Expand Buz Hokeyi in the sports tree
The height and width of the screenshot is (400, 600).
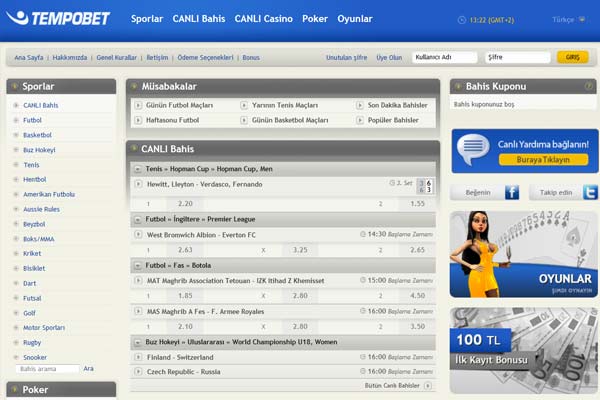[16, 150]
